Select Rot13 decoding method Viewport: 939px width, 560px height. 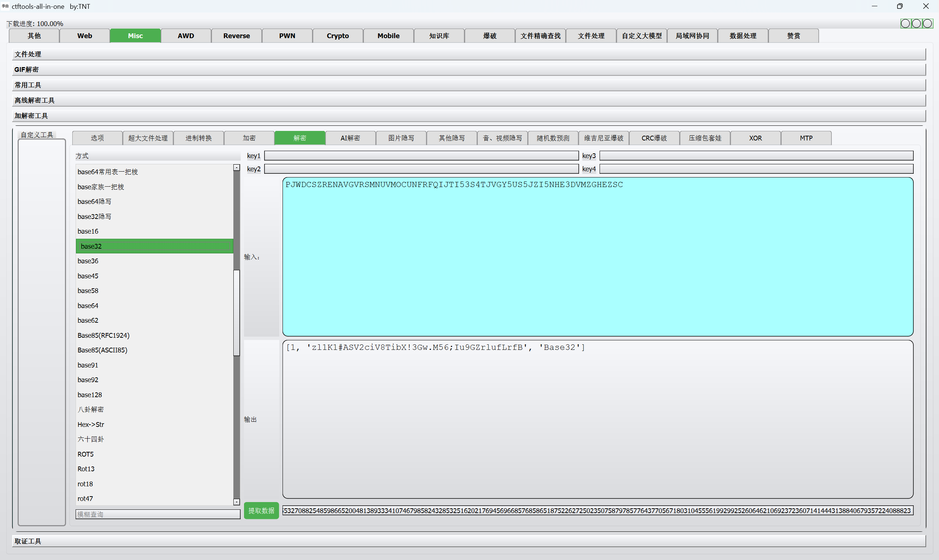coord(154,469)
